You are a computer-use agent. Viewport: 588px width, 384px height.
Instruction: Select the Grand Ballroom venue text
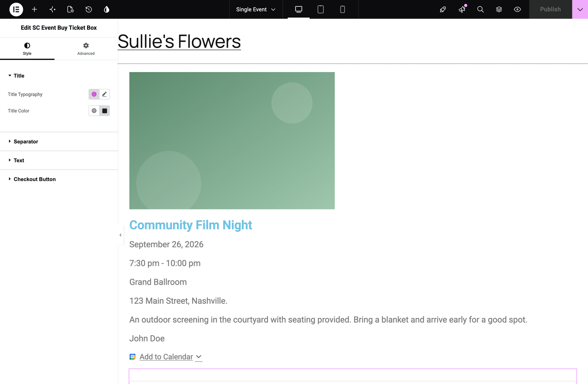[158, 282]
